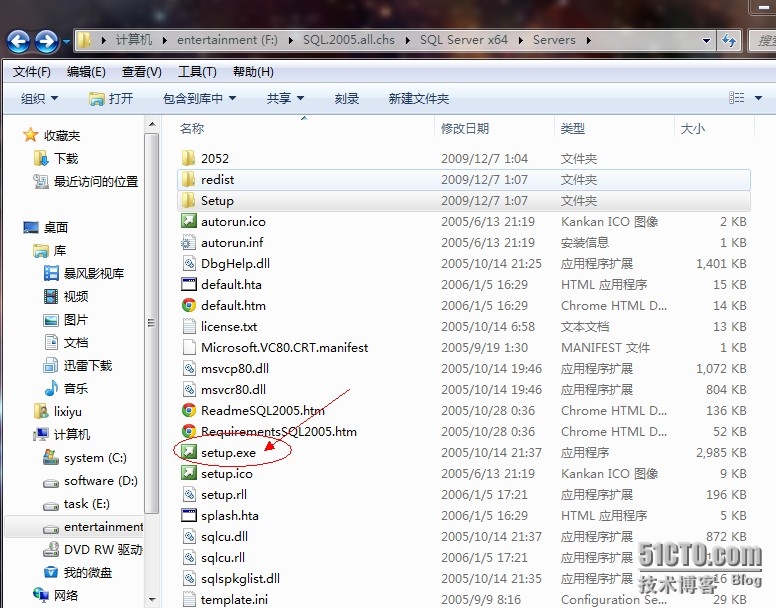Select the splash.hta file icon
The height and width of the screenshot is (608, 776).
coord(189,515)
